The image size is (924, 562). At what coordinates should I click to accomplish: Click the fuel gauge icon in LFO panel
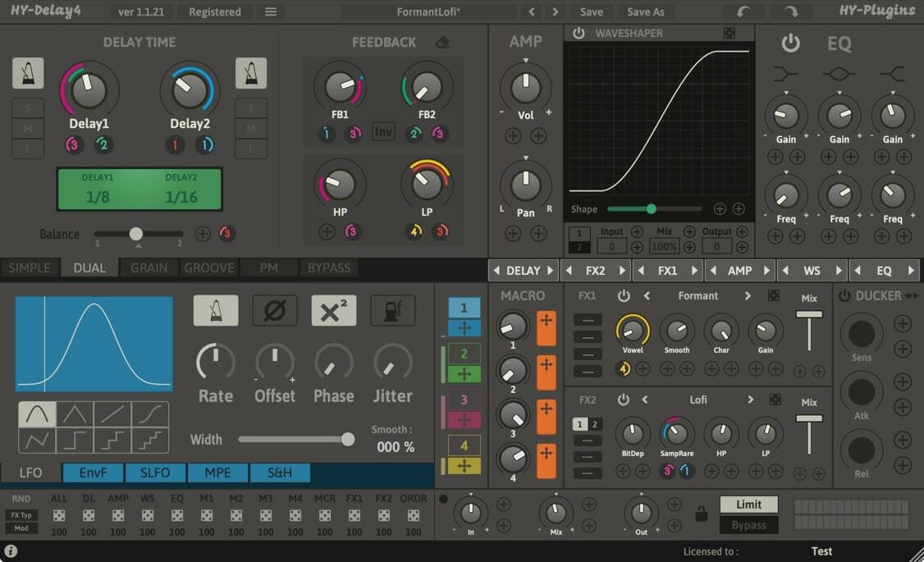(x=392, y=310)
